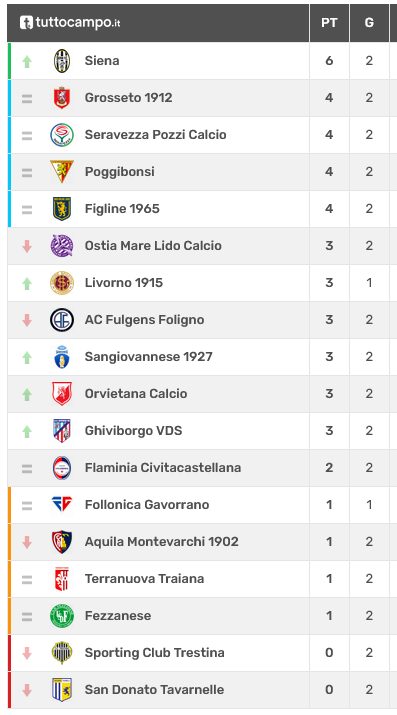Click the Livorno 1915 round crest

62,283
